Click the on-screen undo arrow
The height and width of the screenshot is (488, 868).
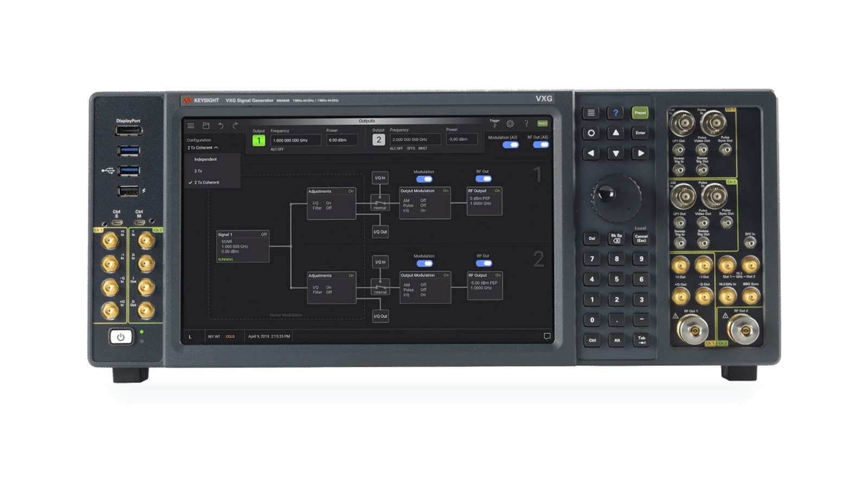[221, 125]
